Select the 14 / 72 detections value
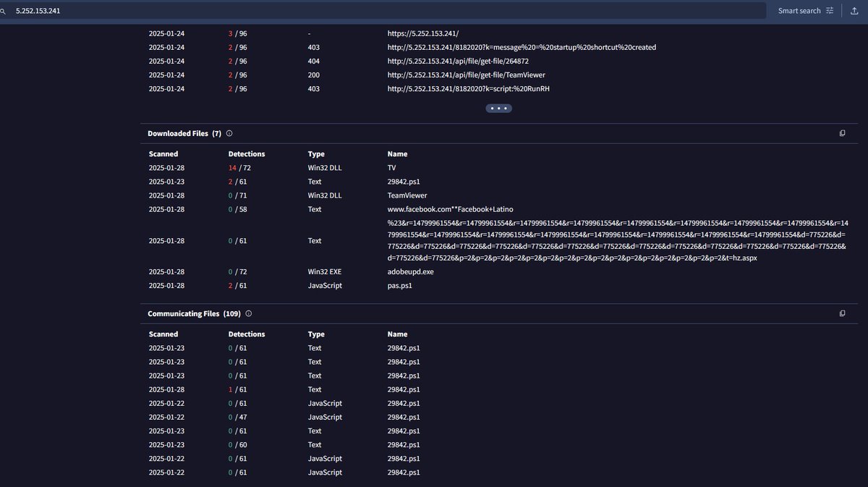Viewport: 868px width, 487px height. [239, 168]
